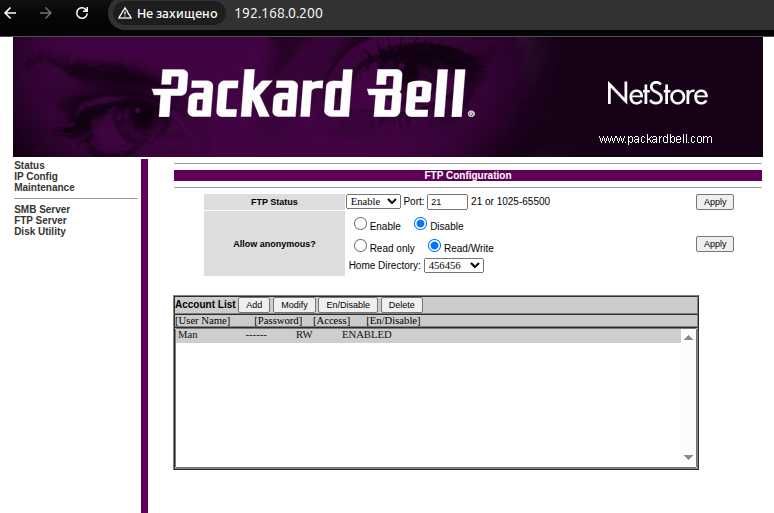Click the www.packardbell.com text in banner

coord(656,139)
